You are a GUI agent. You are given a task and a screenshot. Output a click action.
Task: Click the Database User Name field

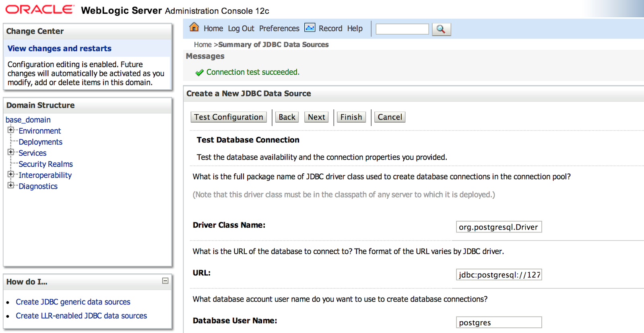(499, 323)
